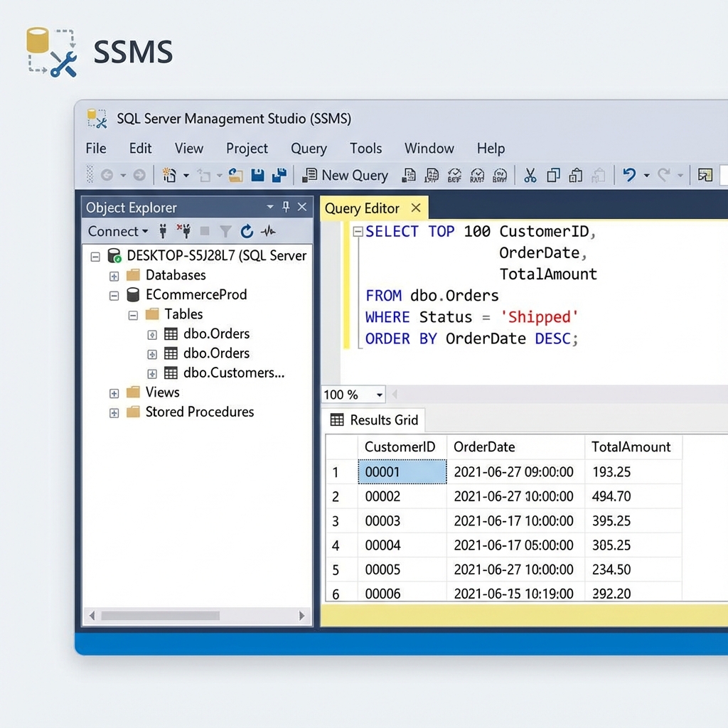
Task: Click the Open File folder icon
Action: pyautogui.click(x=236, y=175)
